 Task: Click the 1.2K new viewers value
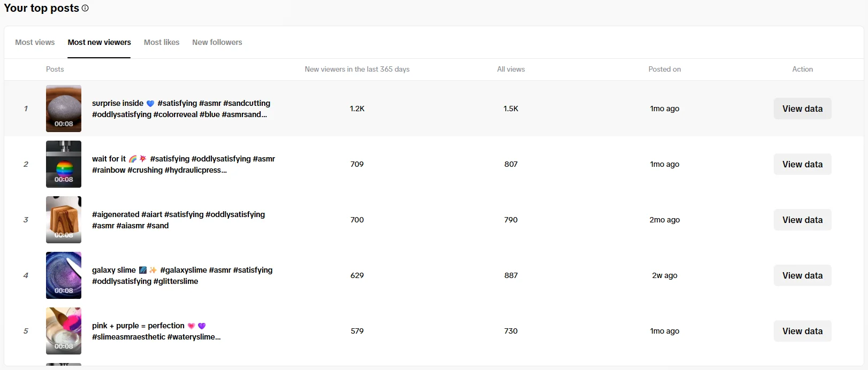point(357,109)
